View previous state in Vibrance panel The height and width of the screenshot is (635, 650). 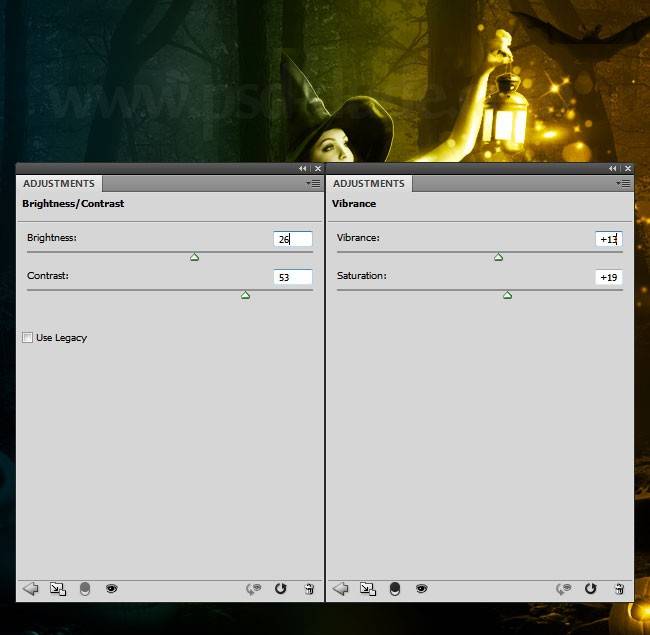coord(564,589)
